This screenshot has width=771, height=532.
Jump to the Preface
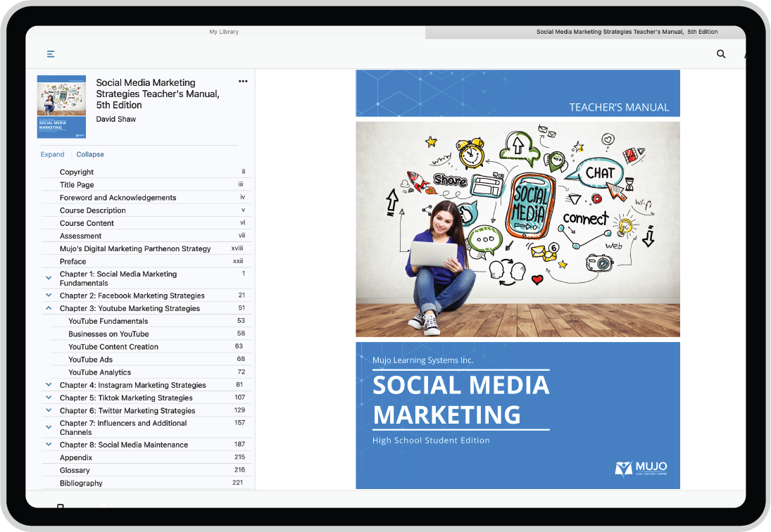146,261
